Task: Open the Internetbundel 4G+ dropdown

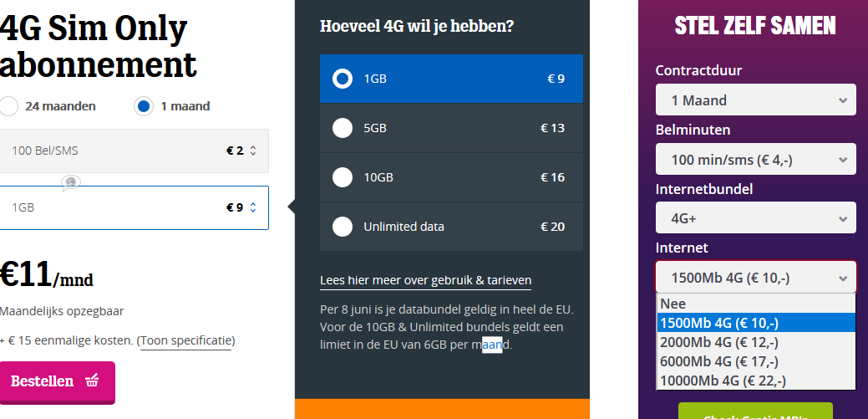Action: (x=755, y=218)
